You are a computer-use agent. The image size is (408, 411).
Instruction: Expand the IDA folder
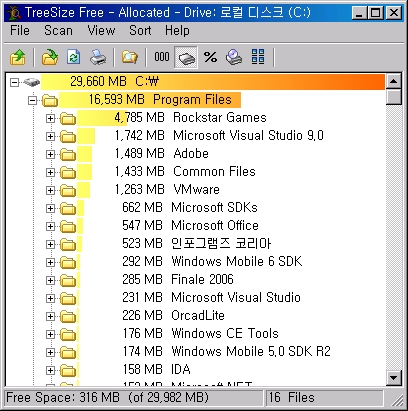click(50, 370)
